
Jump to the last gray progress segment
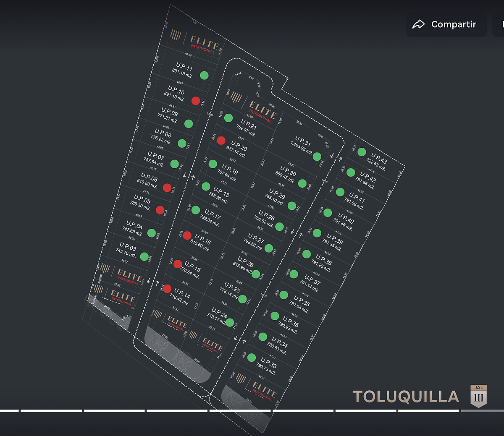tap(482, 410)
